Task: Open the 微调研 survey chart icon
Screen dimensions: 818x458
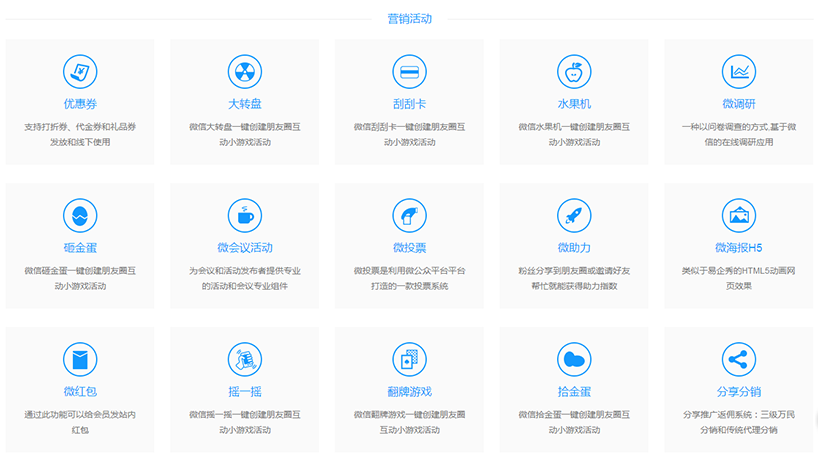Action: pyautogui.click(x=738, y=72)
